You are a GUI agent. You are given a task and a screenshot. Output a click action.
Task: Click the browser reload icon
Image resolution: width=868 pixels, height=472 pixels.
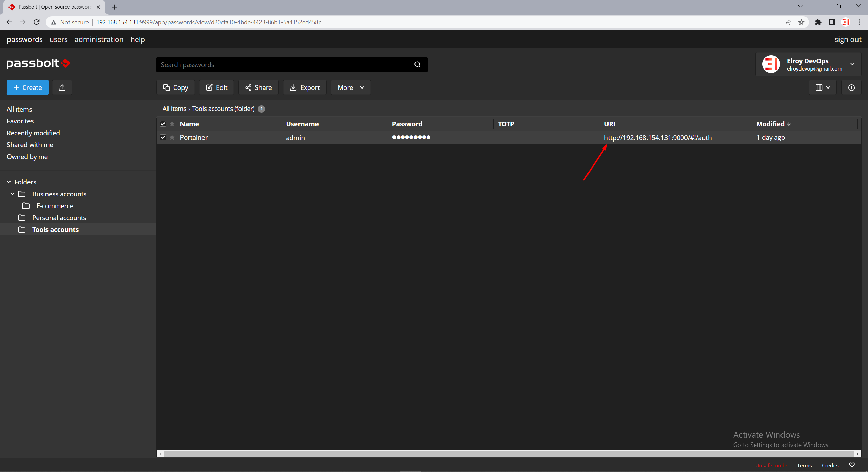[x=37, y=22]
